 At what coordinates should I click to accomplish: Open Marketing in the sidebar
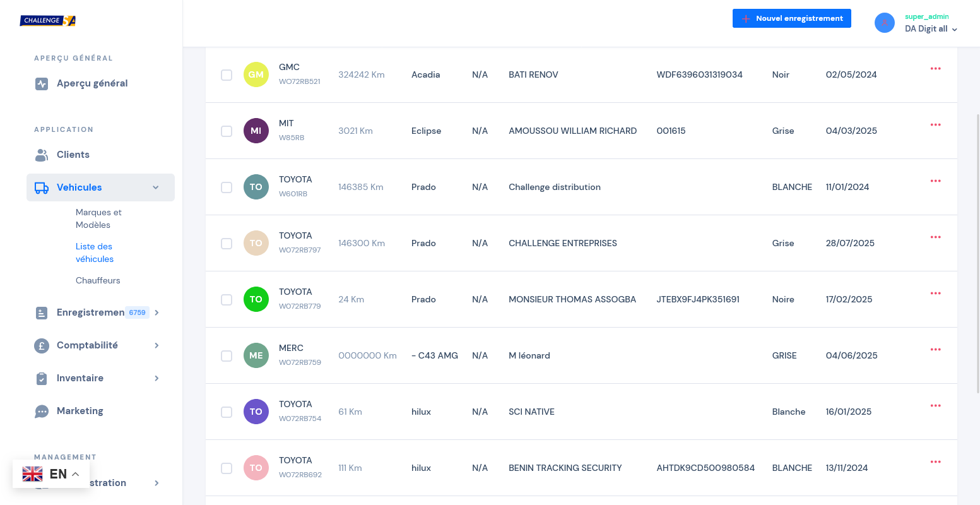point(80,411)
